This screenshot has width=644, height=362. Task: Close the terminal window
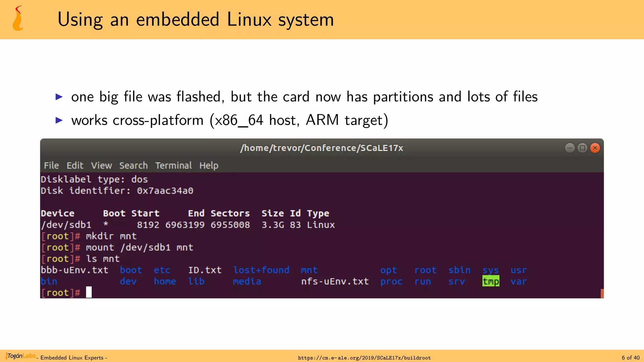(x=595, y=148)
